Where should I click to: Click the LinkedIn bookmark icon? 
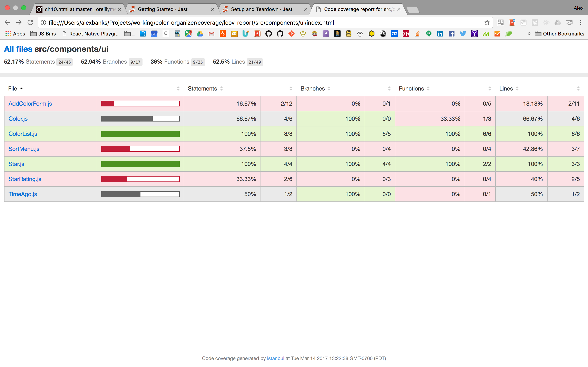coord(440,34)
